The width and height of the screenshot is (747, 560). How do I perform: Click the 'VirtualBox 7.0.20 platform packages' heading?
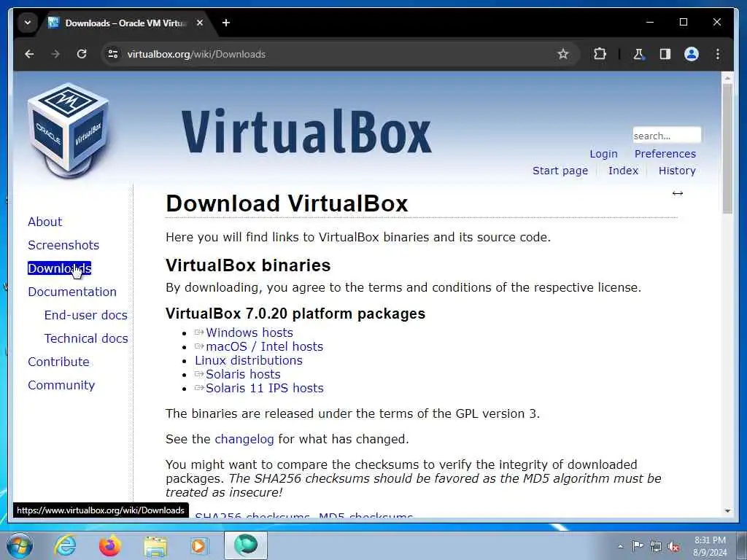(295, 314)
